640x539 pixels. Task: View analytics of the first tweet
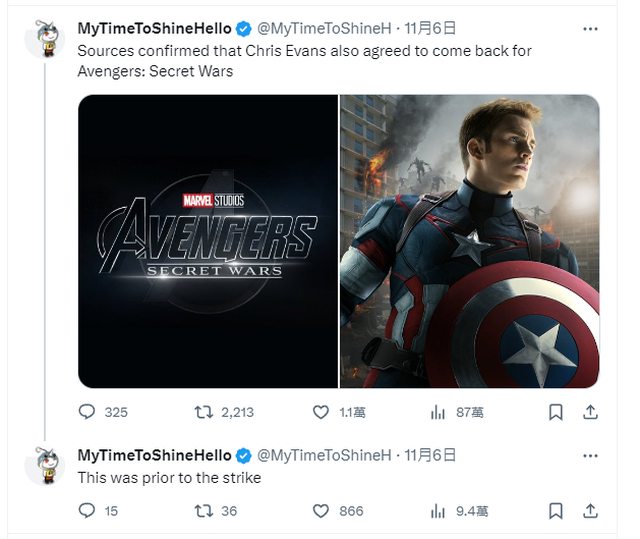pos(438,412)
